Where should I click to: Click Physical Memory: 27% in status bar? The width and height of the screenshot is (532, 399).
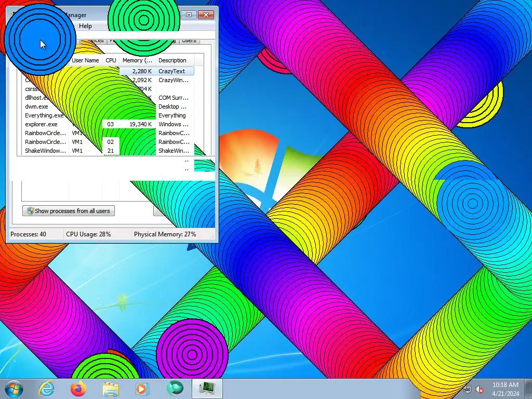165,234
